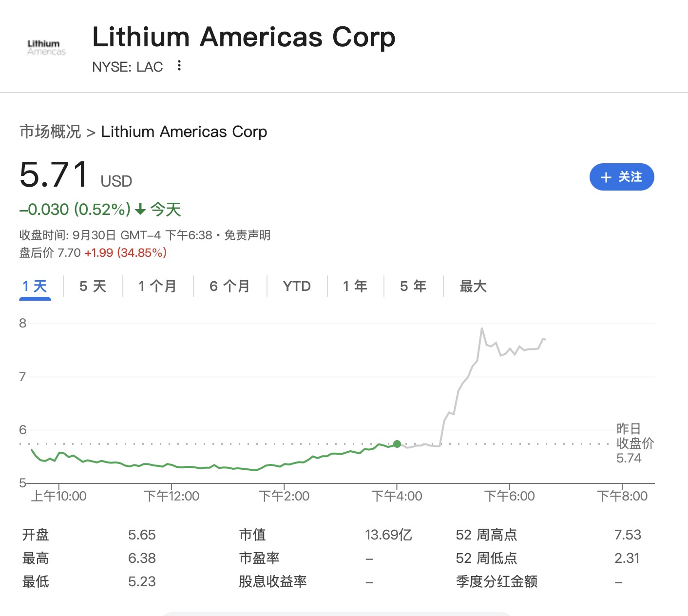Click the Lithium Americas Corp page title
The width and height of the screenshot is (688, 616).
click(244, 37)
